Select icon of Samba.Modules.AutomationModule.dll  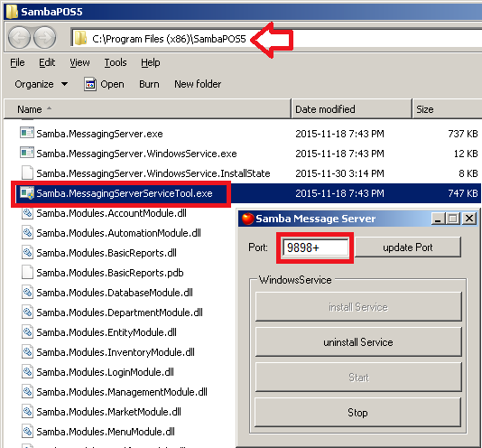27,233
